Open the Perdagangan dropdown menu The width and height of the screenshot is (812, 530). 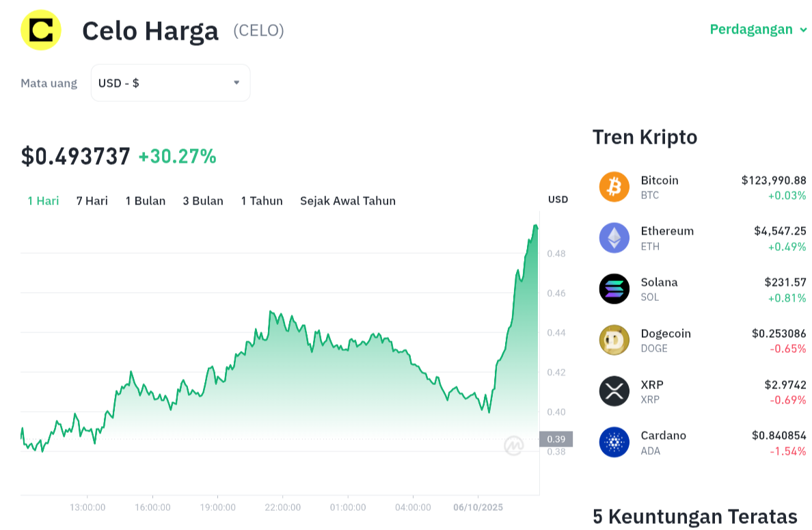758,29
